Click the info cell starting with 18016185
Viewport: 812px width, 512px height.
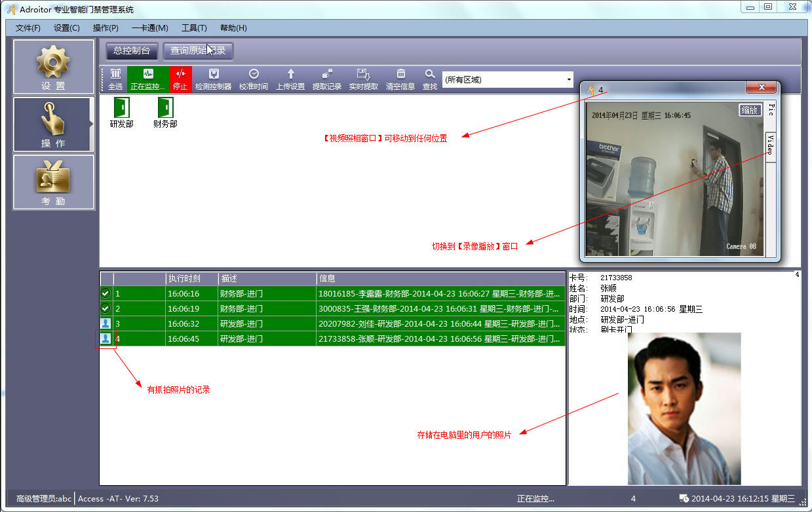pyautogui.click(x=440, y=293)
